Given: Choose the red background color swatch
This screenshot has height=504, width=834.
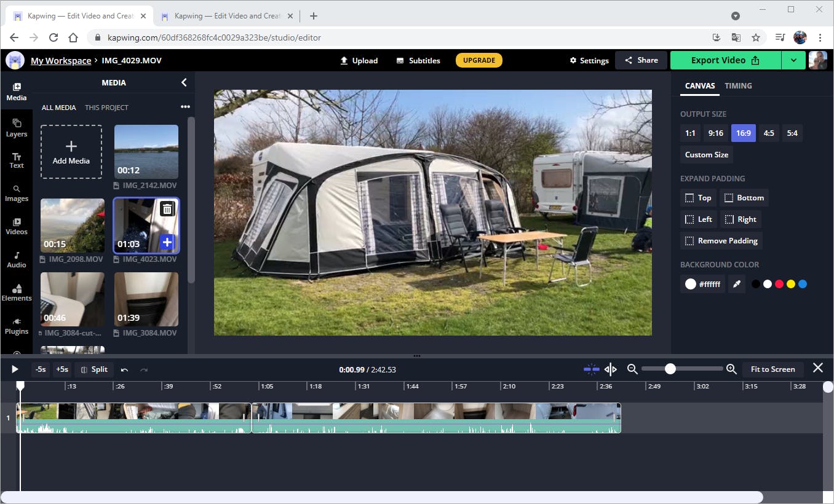Looking at the screenshot, I should coord(779,284).
